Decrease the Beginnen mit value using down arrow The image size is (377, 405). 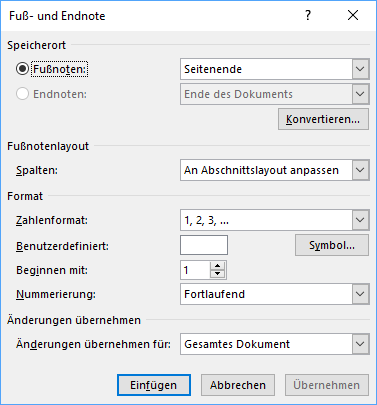coord(218,274)
